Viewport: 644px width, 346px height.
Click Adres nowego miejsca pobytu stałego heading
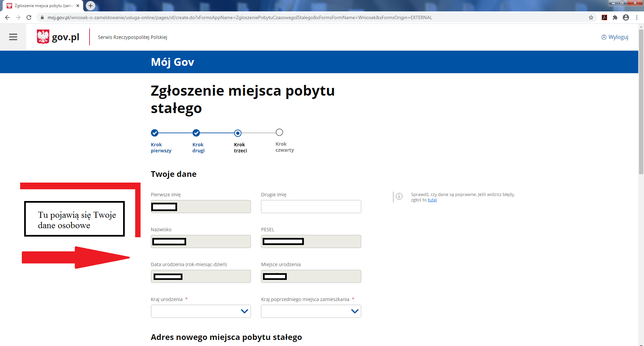pos(226,337)
